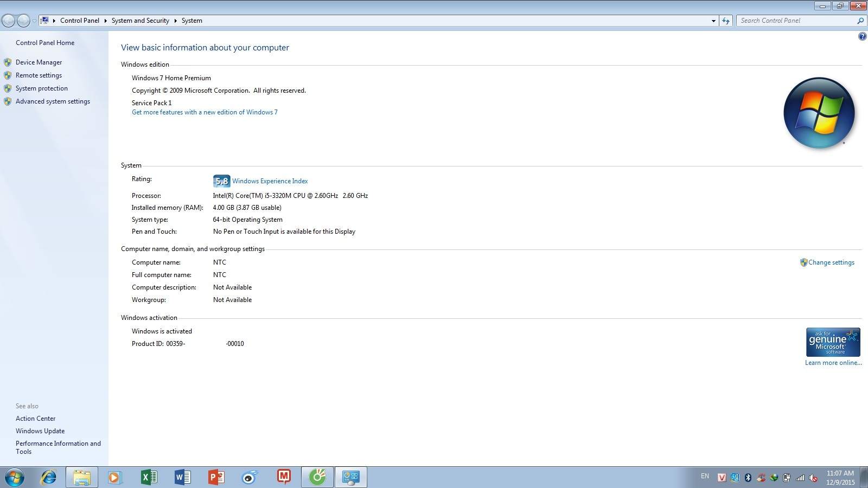Click the genuine Microsoft software badge
The width and height of the screenshot is (868, 488).
[x=833, y=342]
